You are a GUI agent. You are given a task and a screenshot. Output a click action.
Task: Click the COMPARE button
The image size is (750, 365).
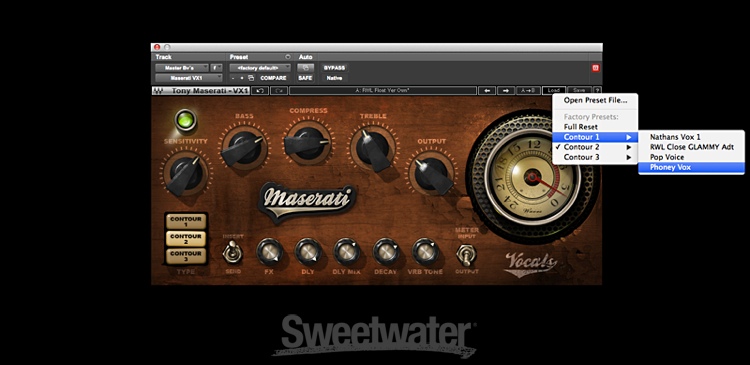coord(273,78)
